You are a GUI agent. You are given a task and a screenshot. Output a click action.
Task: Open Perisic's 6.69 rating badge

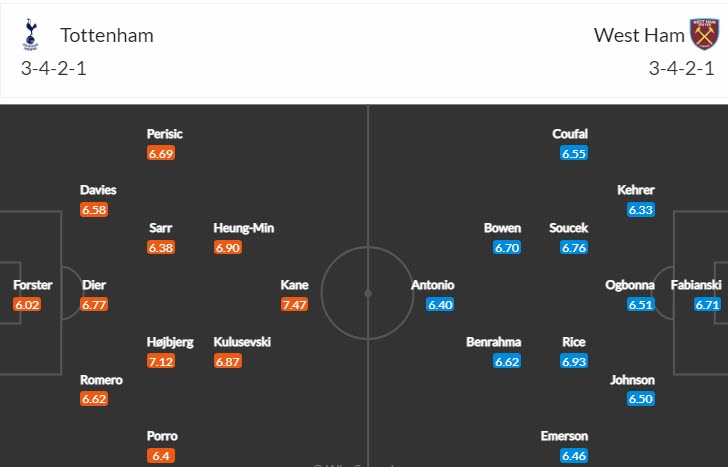(161, 153)
